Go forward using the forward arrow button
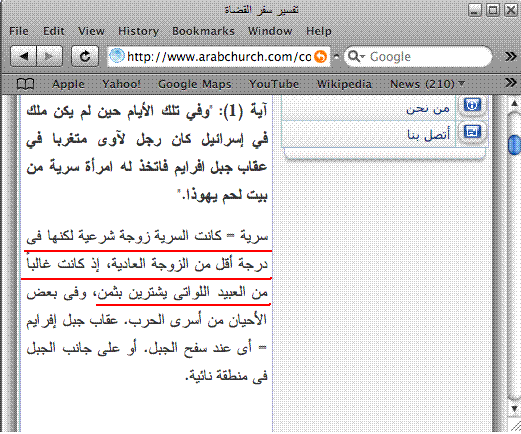521x434 pixels. tap(49, 56)
